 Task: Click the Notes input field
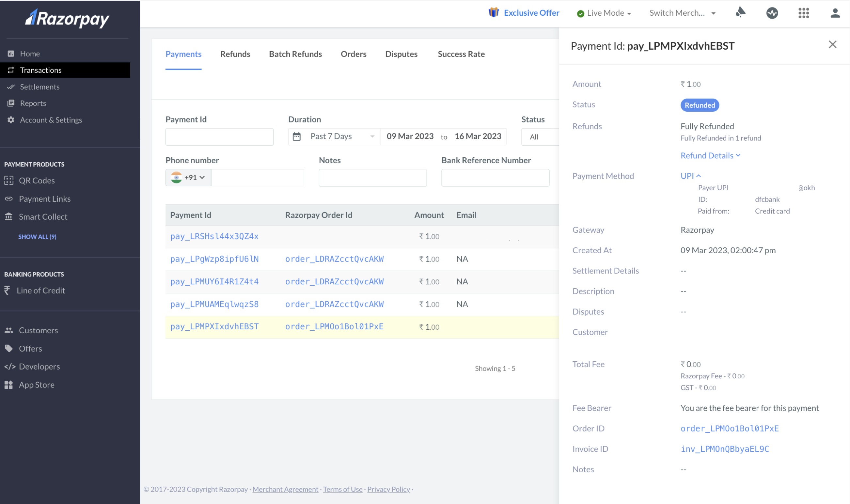tap(372, 178)
